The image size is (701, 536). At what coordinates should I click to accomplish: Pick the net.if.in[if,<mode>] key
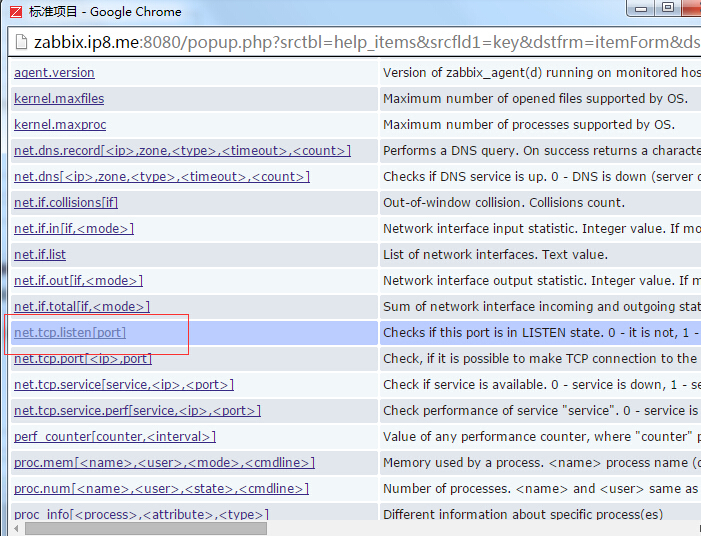74,228
